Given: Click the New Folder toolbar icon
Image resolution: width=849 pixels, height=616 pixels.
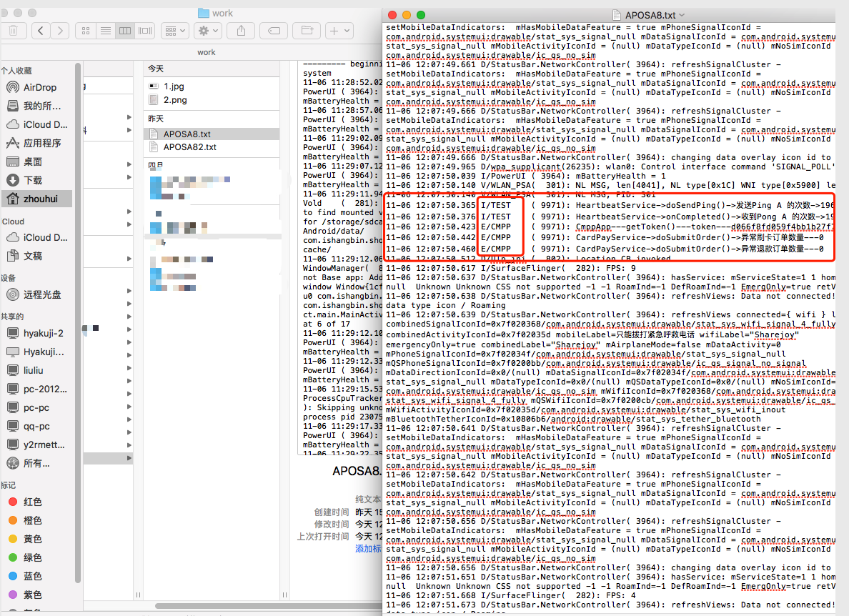Looking at the screenshot, I should [307, 31].
